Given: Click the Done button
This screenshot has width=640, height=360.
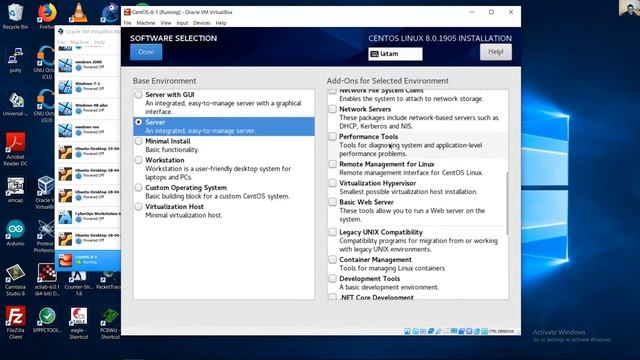Looking at the screenshot, I should pyautogui.click(x=146, y=52).
